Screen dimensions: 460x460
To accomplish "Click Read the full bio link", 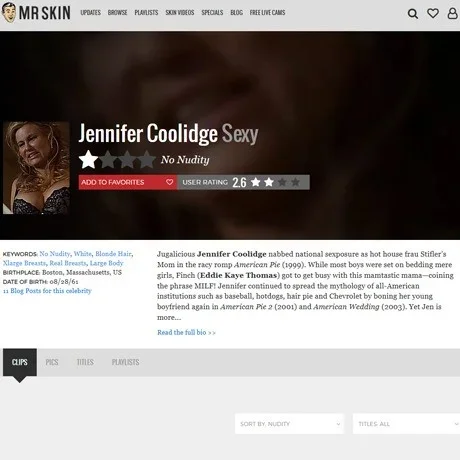I will 186,332.
